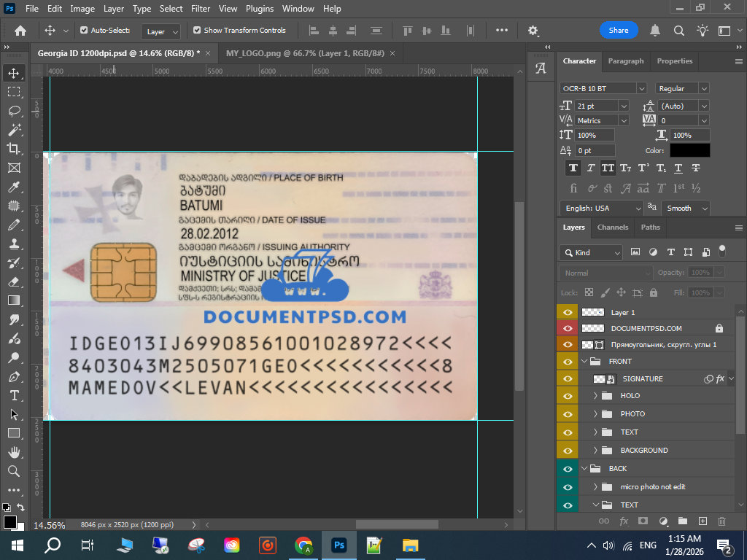Select the Zoom tool in toolbar
This screenshot has height=560, width=747.
pos(14,471)
